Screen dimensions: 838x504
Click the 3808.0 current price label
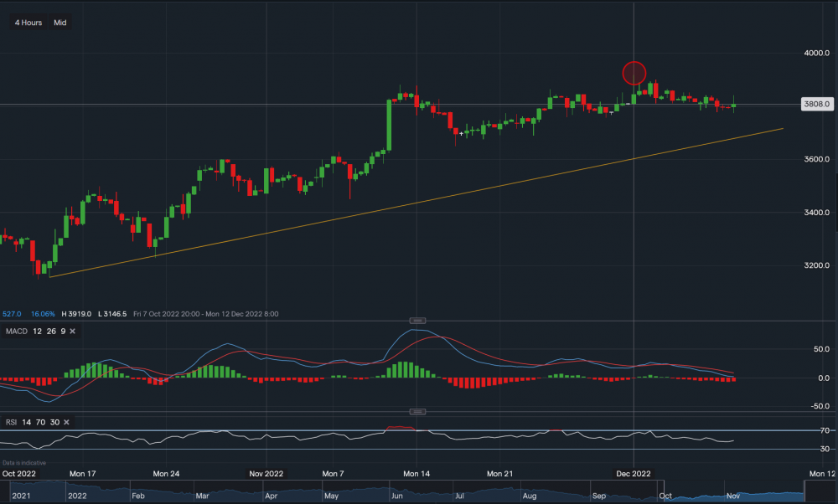coord(815,105)
